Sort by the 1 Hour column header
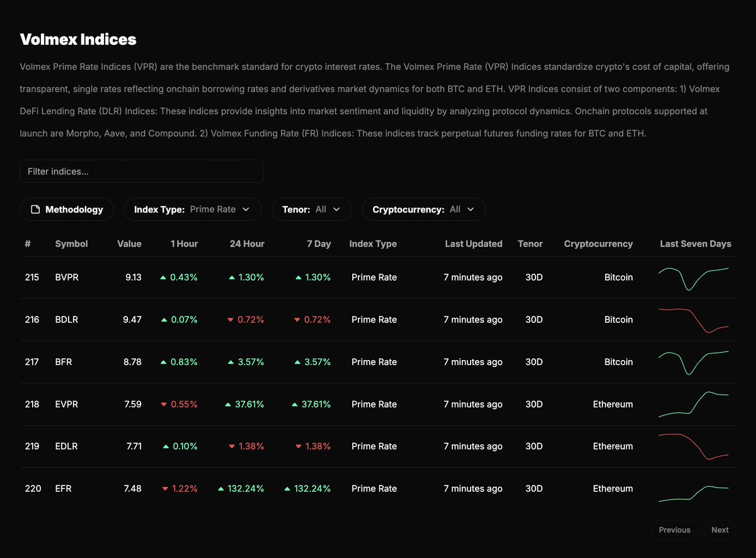 point(183,243)
